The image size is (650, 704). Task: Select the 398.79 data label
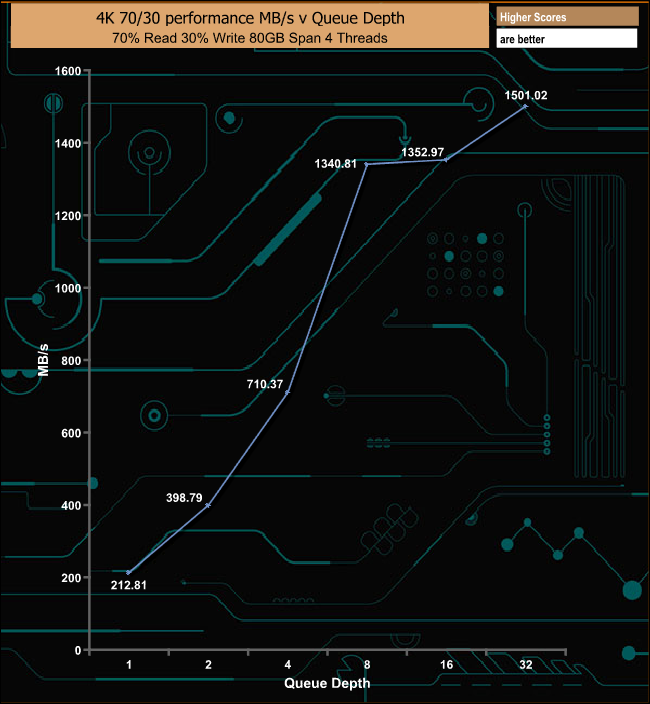point(183,497)
